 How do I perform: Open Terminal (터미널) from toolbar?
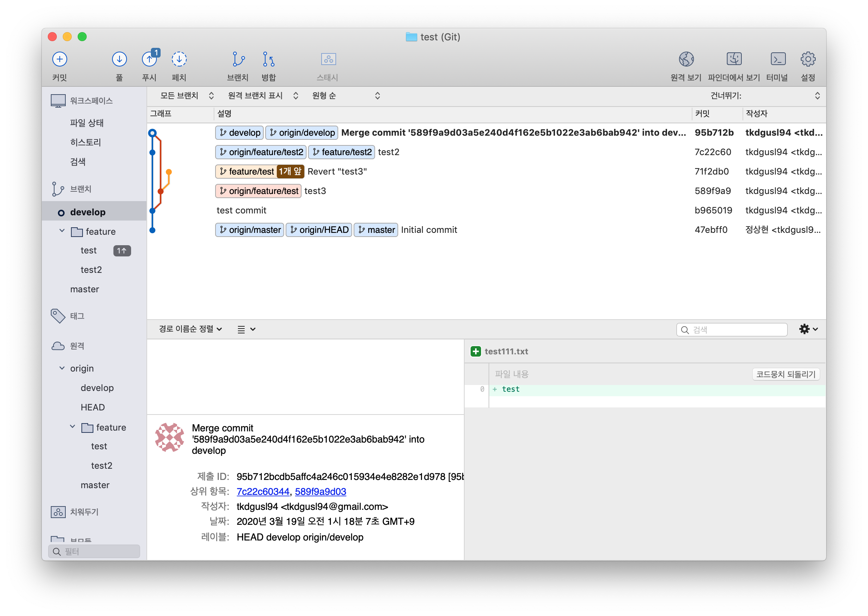pyautogui.click(x=778, y=59)
